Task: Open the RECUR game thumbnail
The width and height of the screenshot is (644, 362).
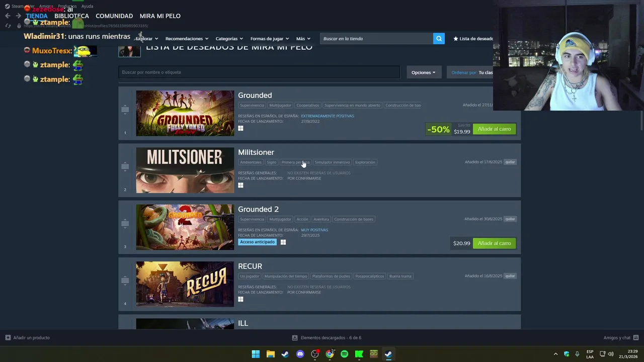Action: [185, 284]
